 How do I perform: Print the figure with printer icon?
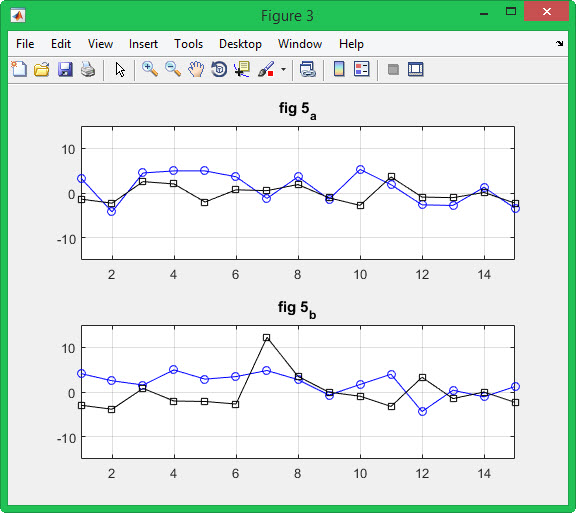click(x=88, y=69)
